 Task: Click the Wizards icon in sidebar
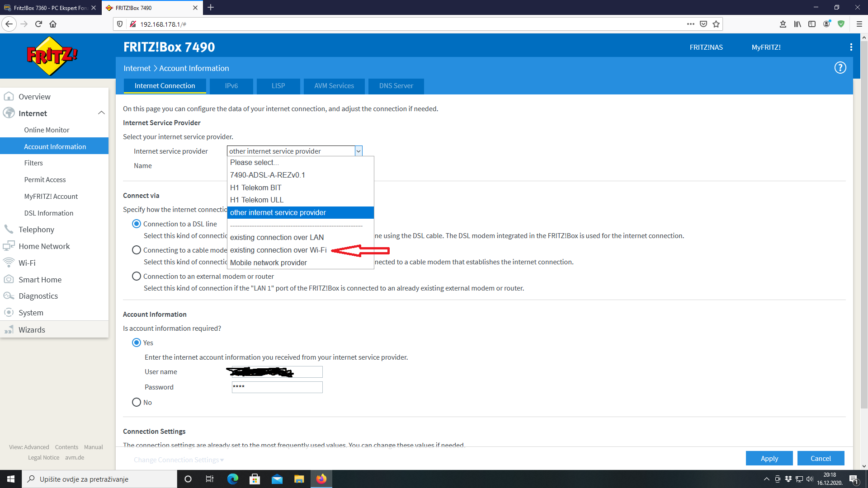[9, 329]
